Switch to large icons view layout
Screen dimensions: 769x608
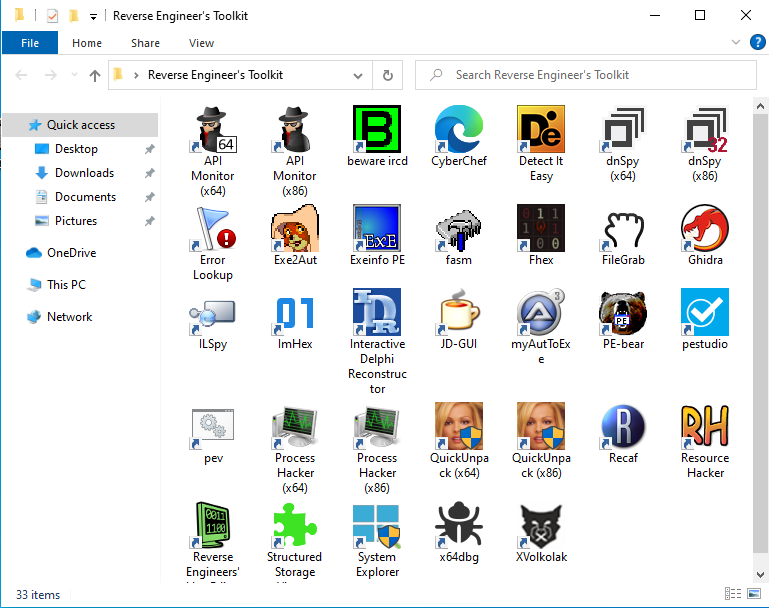coord(754,594)
